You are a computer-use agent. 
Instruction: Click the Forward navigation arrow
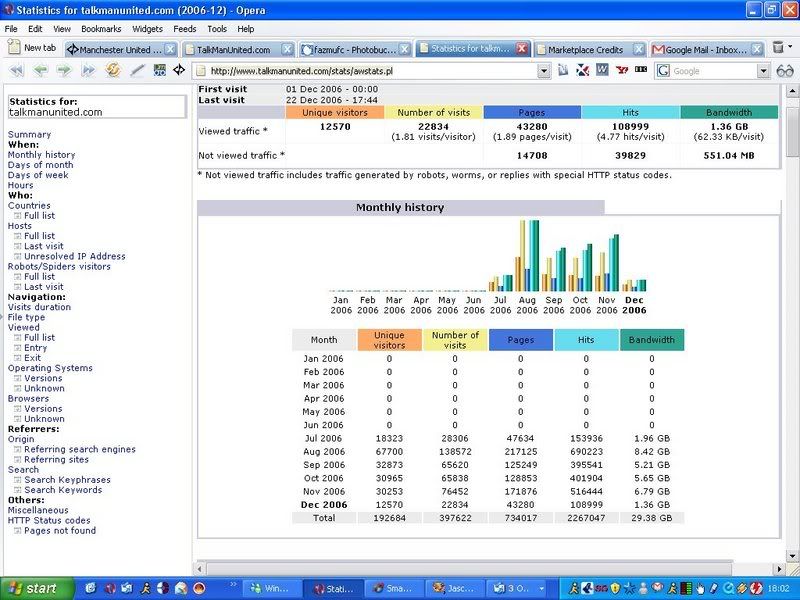[x=64, y=71]
